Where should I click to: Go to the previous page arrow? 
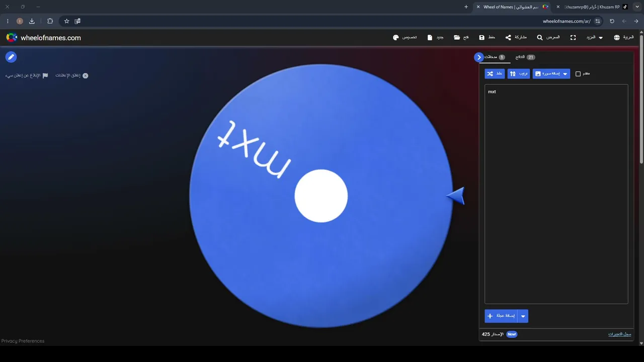pyautogui.click(x=636, y=21)
